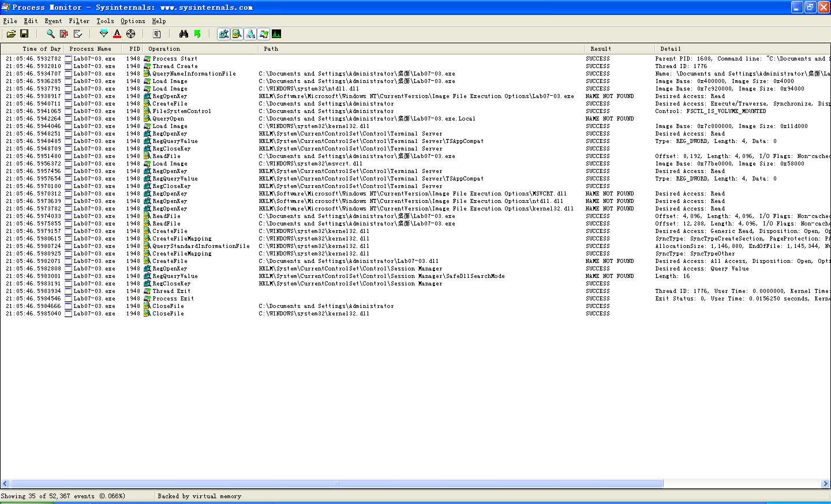Click the Thread Exit row operation icon
This screenshot has width=831, height=504.
pyautogui.click(x=147, y=291)
